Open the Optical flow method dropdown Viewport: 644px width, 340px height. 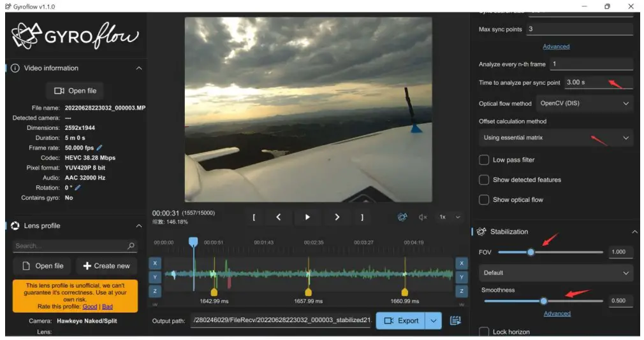[x=585, y=103]
